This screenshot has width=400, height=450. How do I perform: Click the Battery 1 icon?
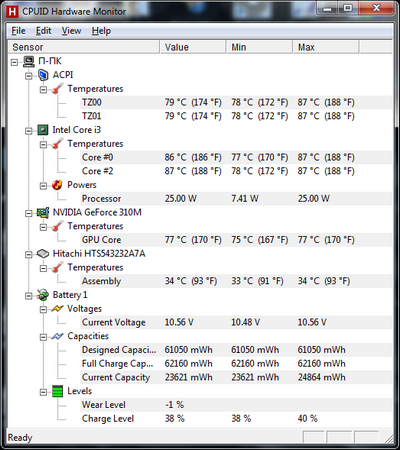pyautogui.click(x=43, y=295)
